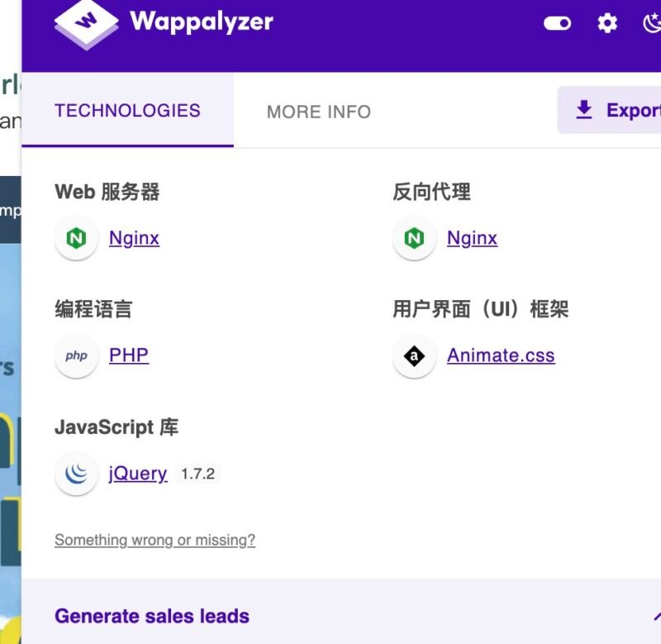The image size is (661, 644).
Task: Select the Nginx web server icon
Action: (x=76, y=238)
